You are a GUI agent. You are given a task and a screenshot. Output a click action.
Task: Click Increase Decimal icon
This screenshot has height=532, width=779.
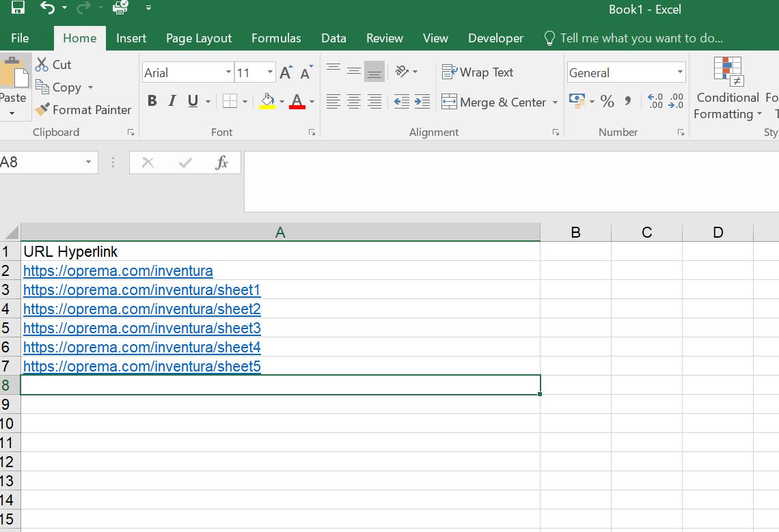point(655,101)
